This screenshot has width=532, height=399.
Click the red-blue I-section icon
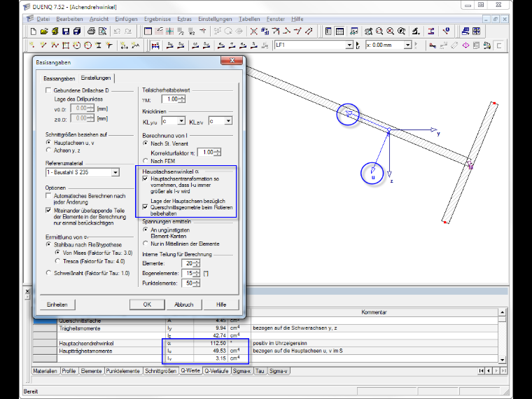(431, 31)
